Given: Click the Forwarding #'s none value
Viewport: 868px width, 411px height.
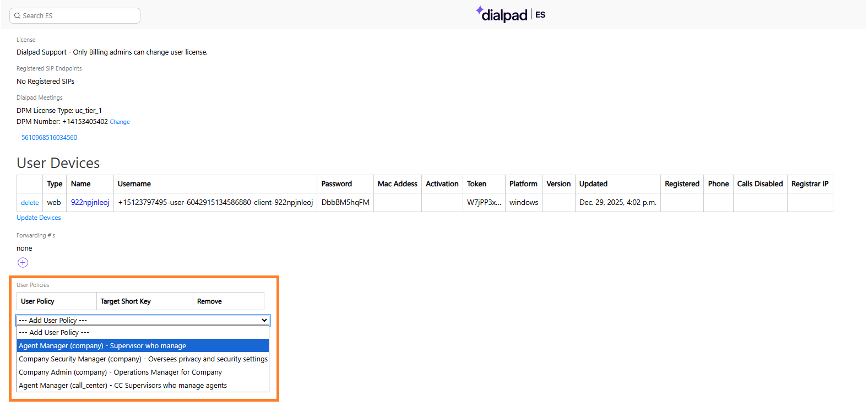Looking at the screenshot, I should click(24, 248).
